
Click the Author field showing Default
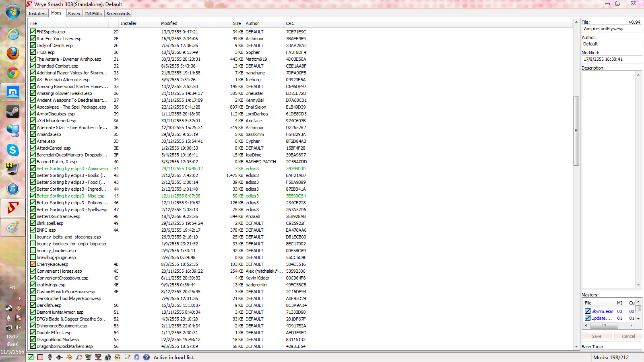612,44
